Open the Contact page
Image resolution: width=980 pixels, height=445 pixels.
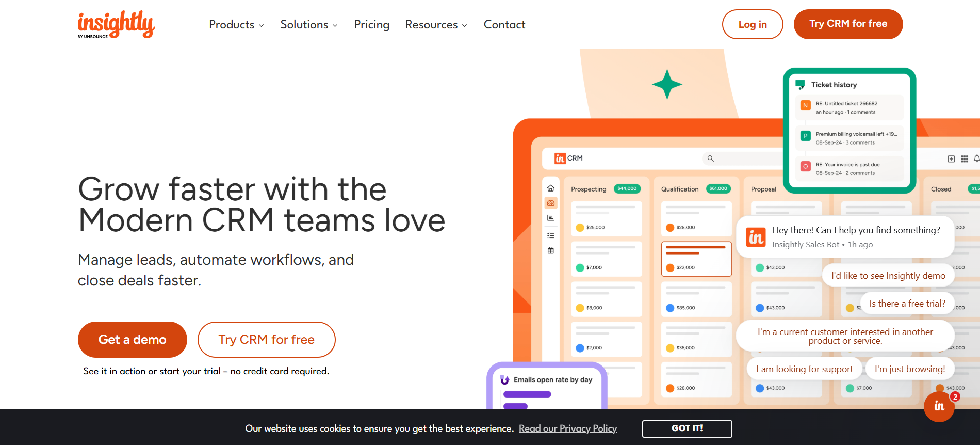[x=504, y=25]
